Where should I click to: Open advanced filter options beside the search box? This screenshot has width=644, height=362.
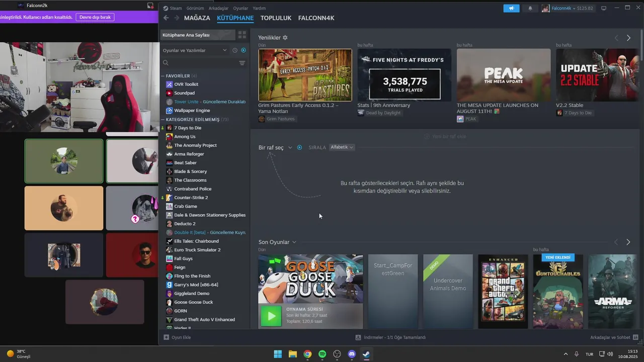[x=242, y=63]
